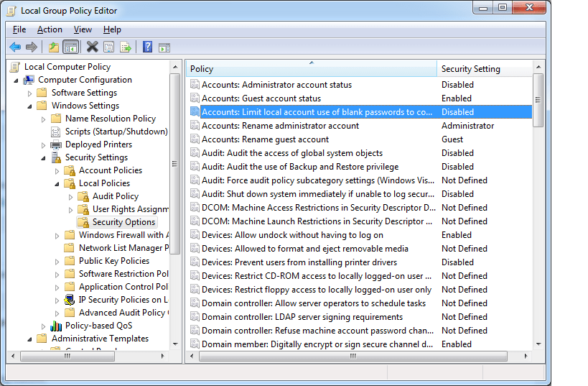Select 'Devices: Prevent users from installing printer drivers'
The height and width of the screenshot is (386, 588).
click(x=299, y=262)
